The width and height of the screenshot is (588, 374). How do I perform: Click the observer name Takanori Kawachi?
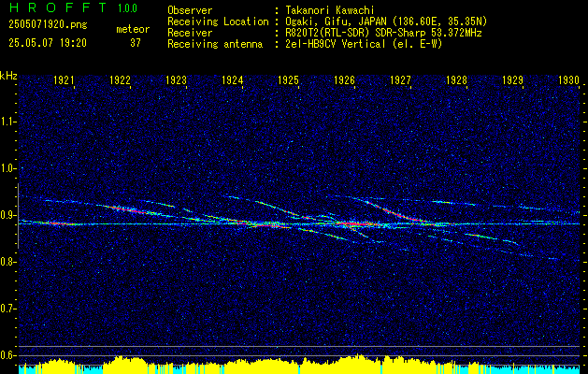[x=330, y=10]
